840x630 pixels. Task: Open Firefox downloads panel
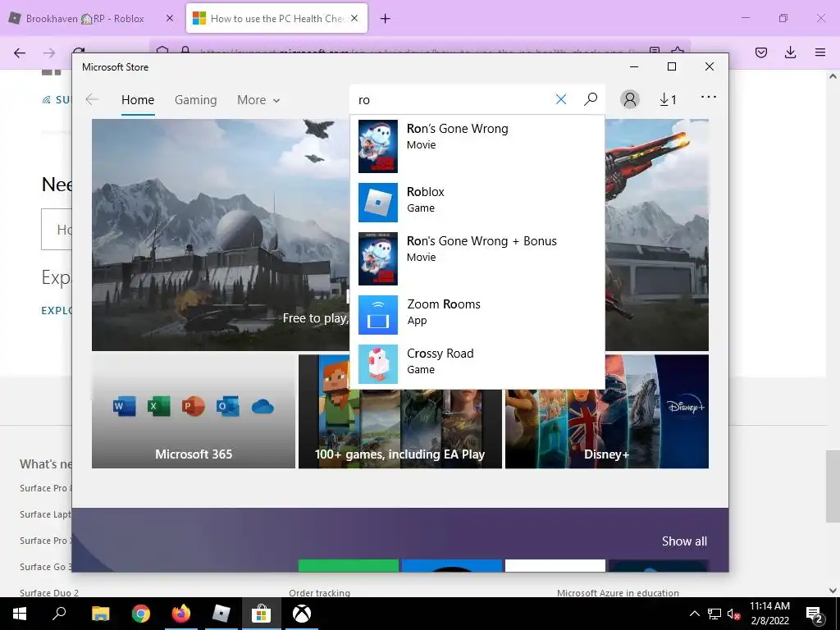pyautogui.click(x=790, y=52)
